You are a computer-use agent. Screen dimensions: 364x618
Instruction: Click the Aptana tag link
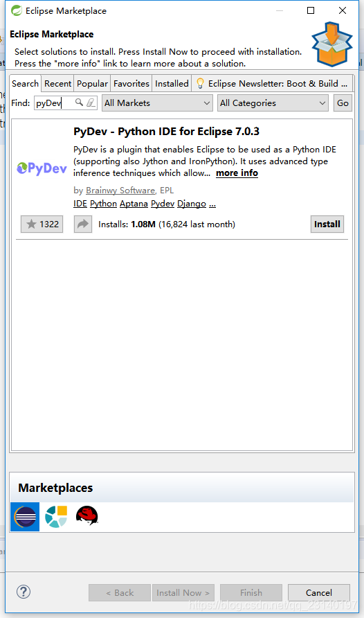click(134, 204)
